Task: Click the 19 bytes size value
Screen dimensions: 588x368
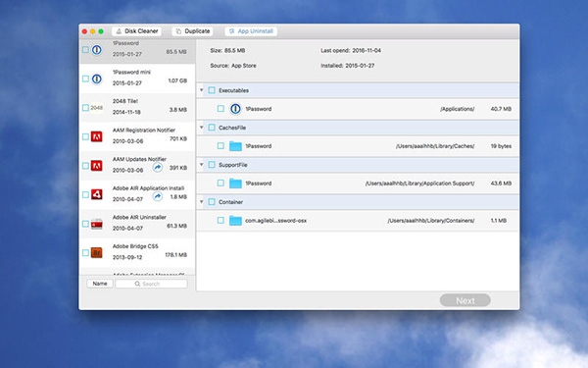Action: [501, 146]
